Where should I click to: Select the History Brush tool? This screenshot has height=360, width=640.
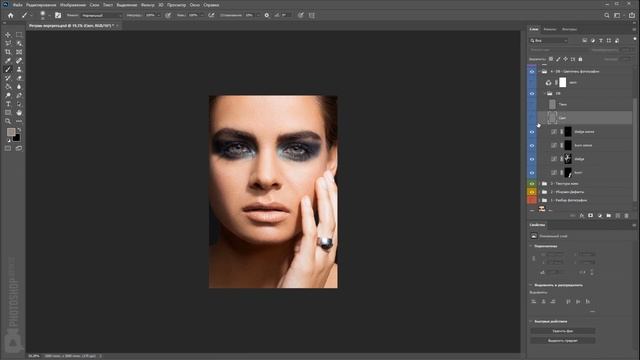coord(8,78)
